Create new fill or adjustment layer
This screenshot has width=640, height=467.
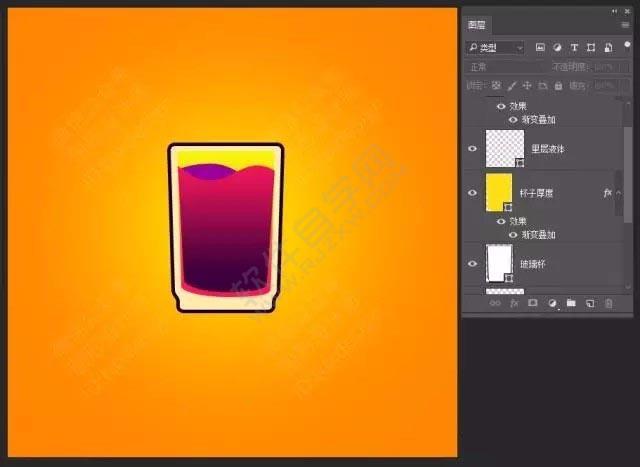pos(552,303)
